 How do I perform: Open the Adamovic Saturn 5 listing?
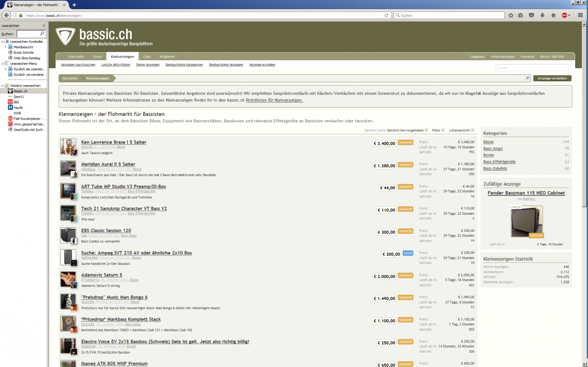coord(102,275)
